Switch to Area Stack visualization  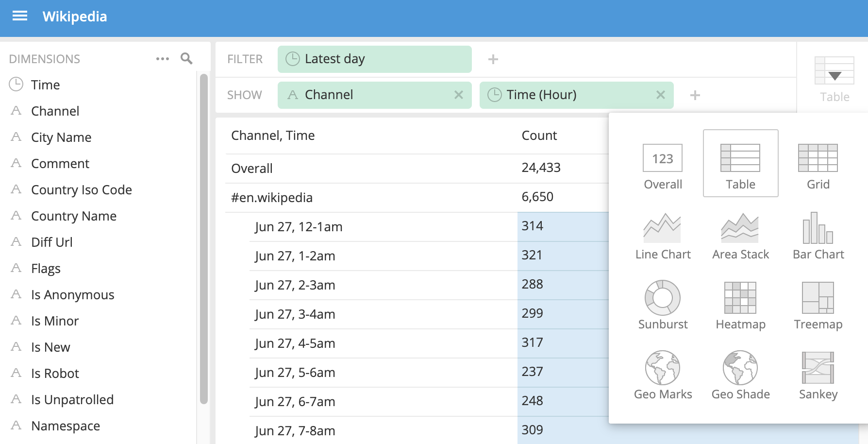pyautogui.click(x=740, y=237)
